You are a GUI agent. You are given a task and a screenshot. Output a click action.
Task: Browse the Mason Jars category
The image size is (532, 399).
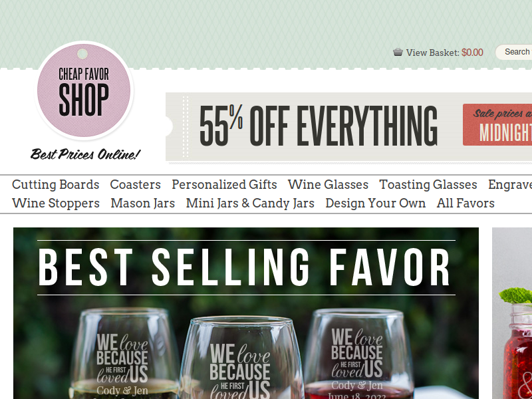(x=142, y=203)
